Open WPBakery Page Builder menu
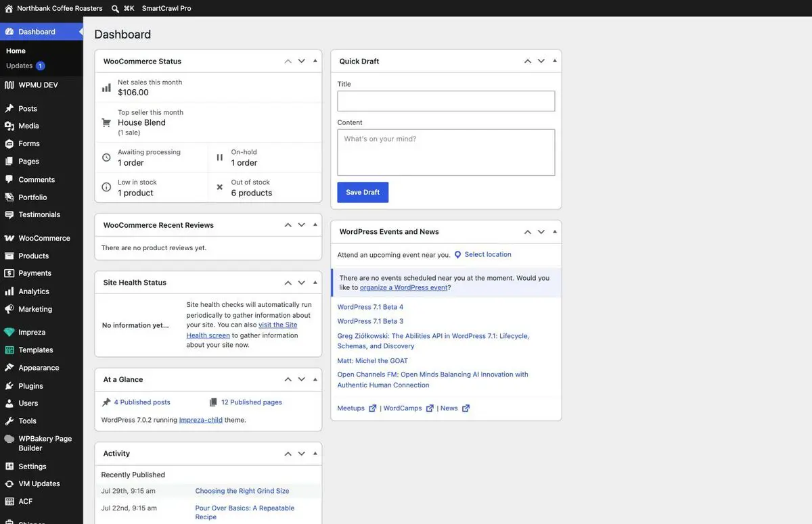This screenshot has height=524, width=812. (41, 443)
